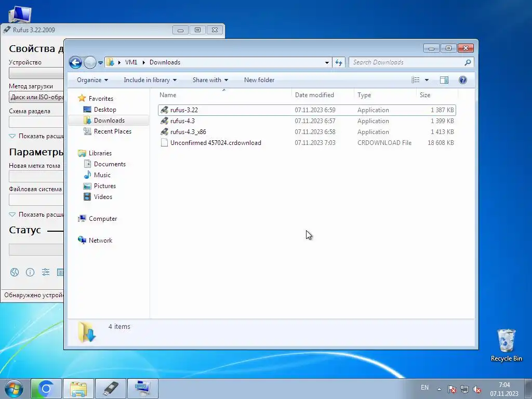Select VM1 in the address breadcrumb
The image size is (532, 399).
[x=131, y=62]
